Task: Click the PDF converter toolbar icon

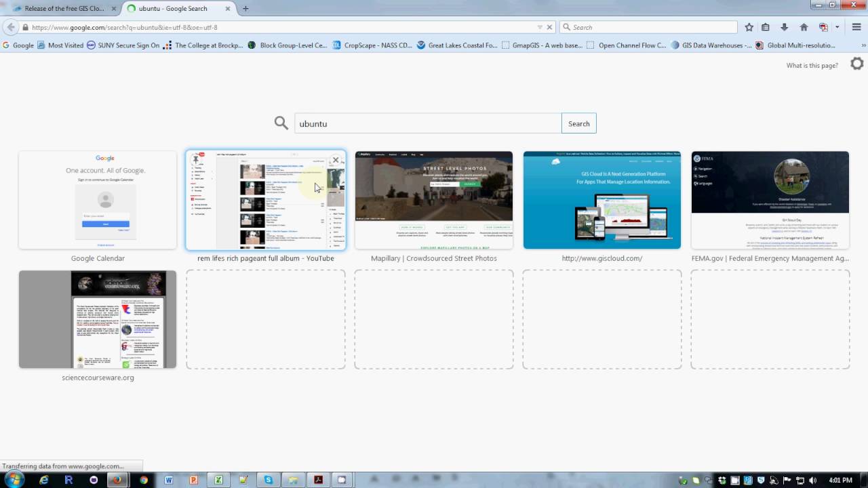Action: click(823, 27)
